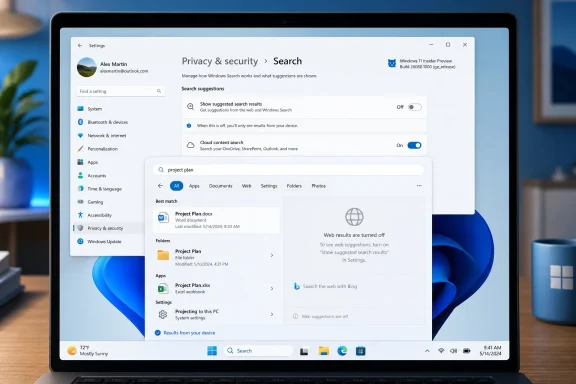This screenshot has height=384, width=576.
Task: Switch to the Folders search filter
Action: click(x=294, y=186)
